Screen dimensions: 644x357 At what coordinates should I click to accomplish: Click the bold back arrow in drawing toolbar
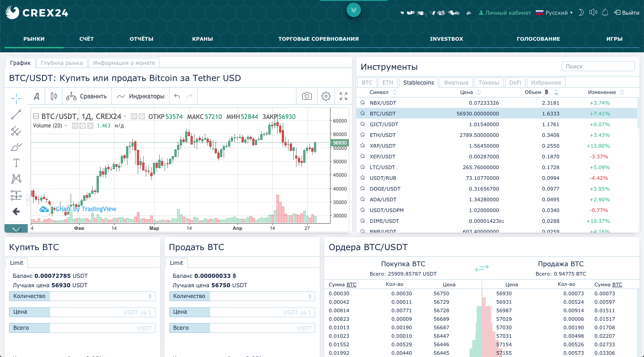[17, 211]
